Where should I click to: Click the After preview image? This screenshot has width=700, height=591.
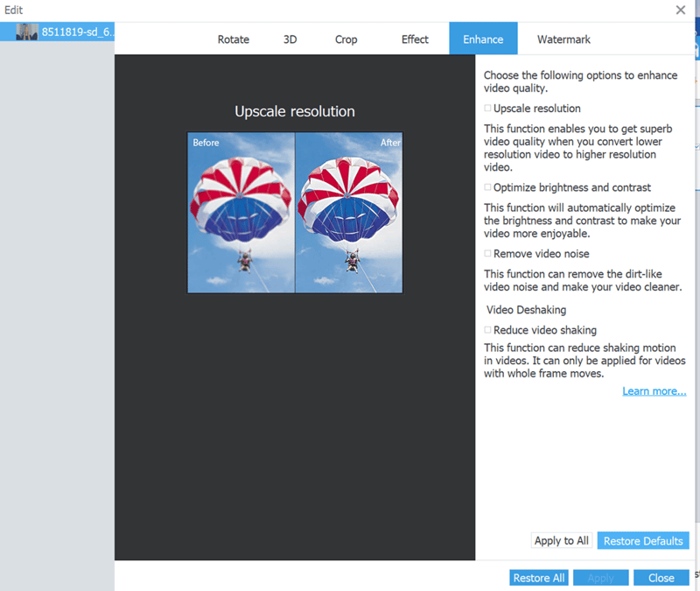click(348, 213)
